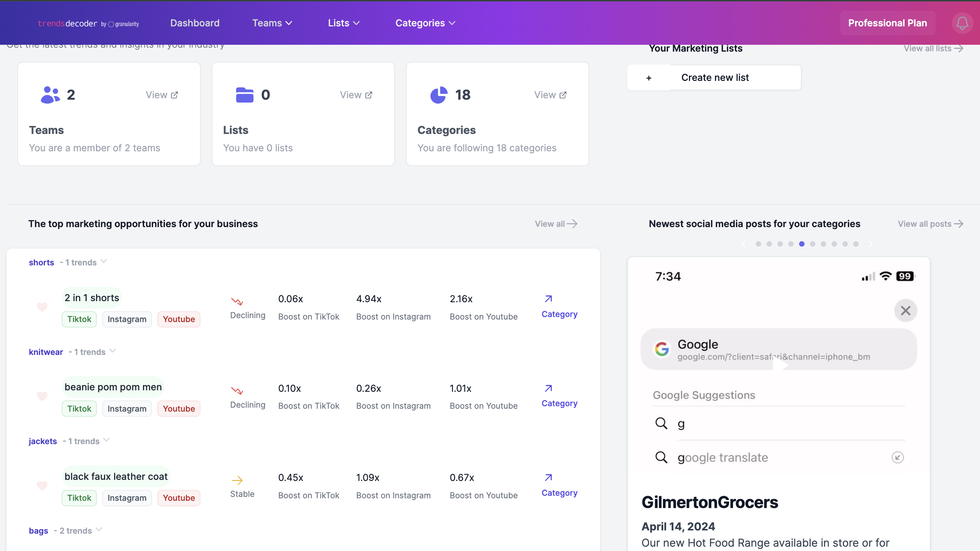Favorite beanie pom pom men with the heart
980x551 pixels.
(x=42, y=396)
